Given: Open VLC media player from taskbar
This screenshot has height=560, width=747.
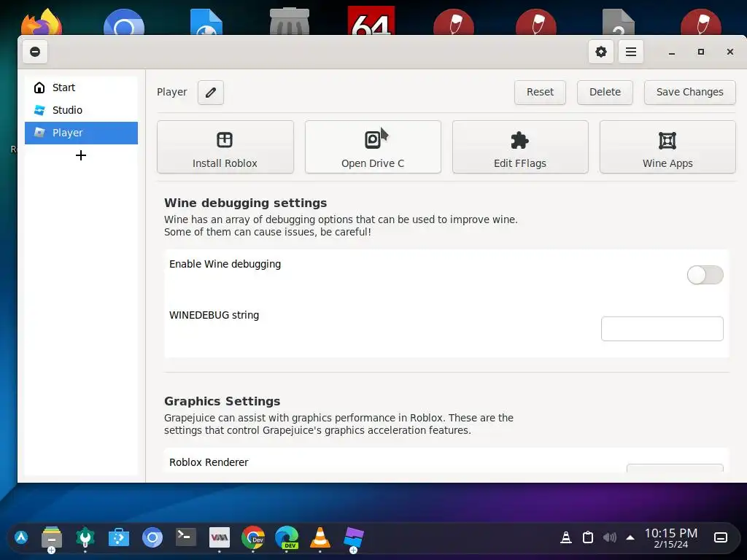Looking at the screenshot, I should click(x=320, y=538).
